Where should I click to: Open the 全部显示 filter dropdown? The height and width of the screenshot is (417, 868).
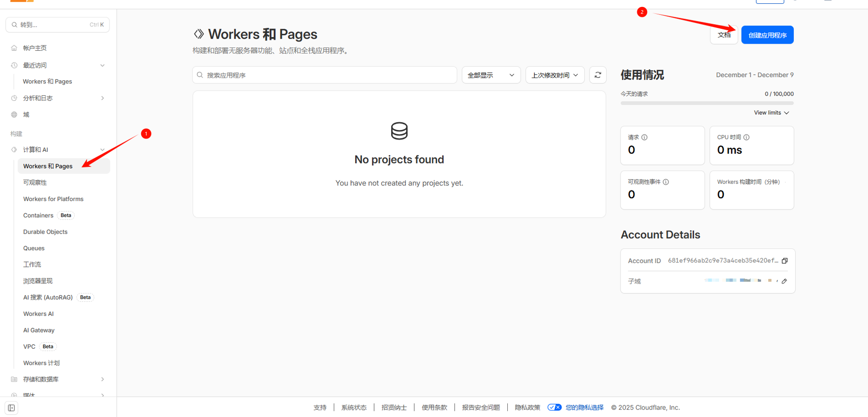[491, 75]
